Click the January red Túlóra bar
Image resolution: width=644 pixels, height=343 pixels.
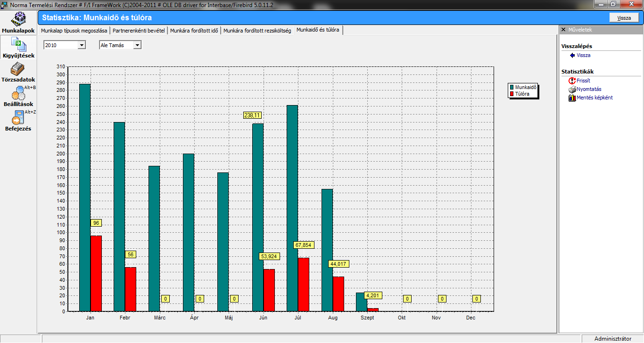[96, 273]
